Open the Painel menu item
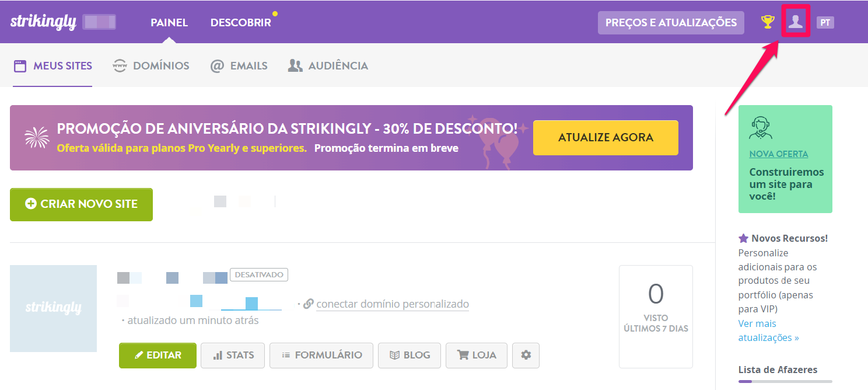Screen dimensions: 868x390 (169, 23)
